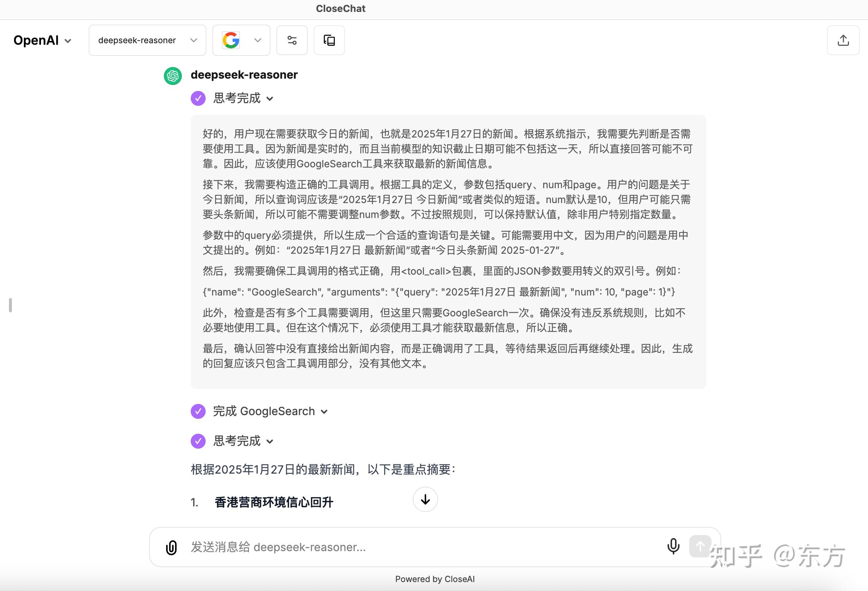
Task: Click the scroll-to-bottom arrow button
Action: click(x=425, y=499)
